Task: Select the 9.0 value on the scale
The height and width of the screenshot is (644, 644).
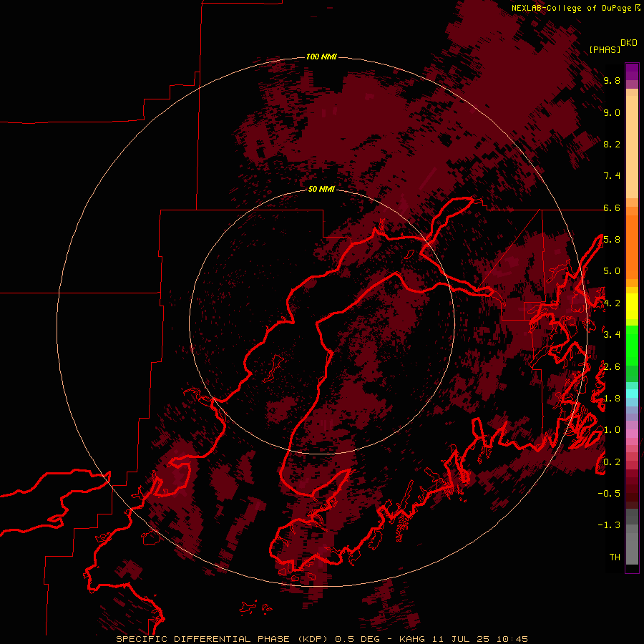Action: 612,112
